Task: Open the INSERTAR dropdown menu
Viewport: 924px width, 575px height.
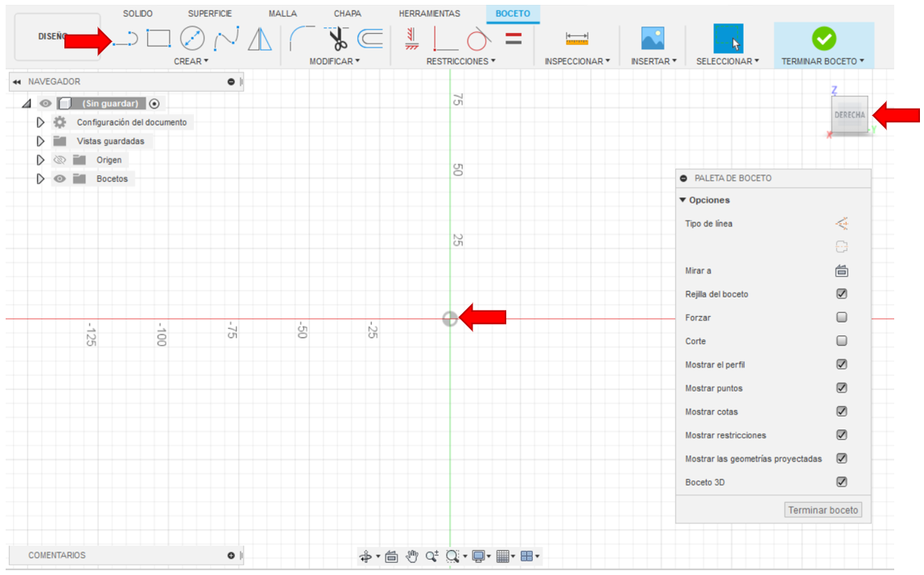Action: (654, 61)
